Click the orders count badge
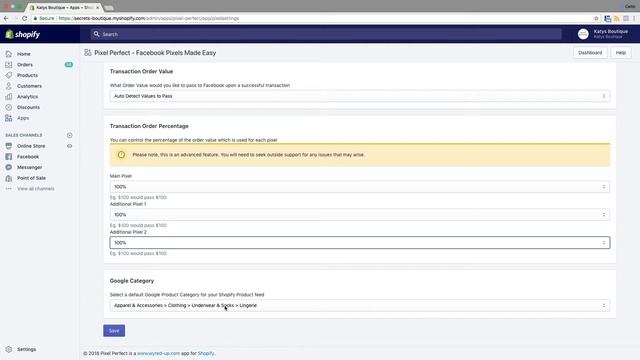 (69, 64)
